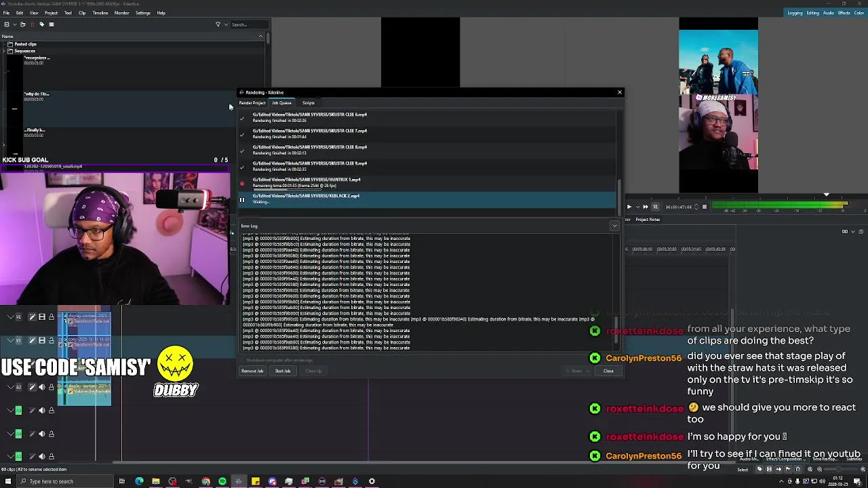Click the red recording dot for HUNTRIX 1.mp4
Screen dimensions: 868x488
pyautogui.click(x=241, y=184)
